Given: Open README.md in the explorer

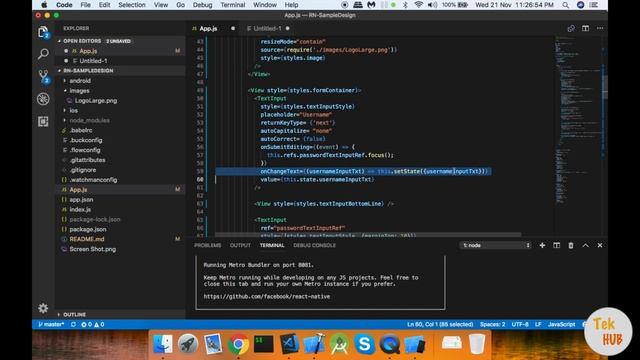Looking at the screenshot, I should [87, 239].
